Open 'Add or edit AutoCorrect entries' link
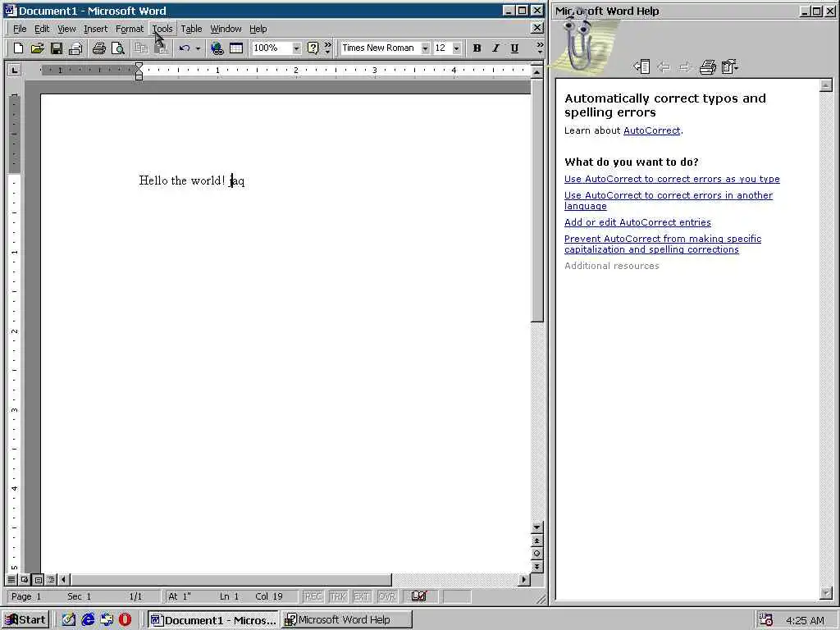This screenshot has height=630, width=840. [x=637, y=222]
